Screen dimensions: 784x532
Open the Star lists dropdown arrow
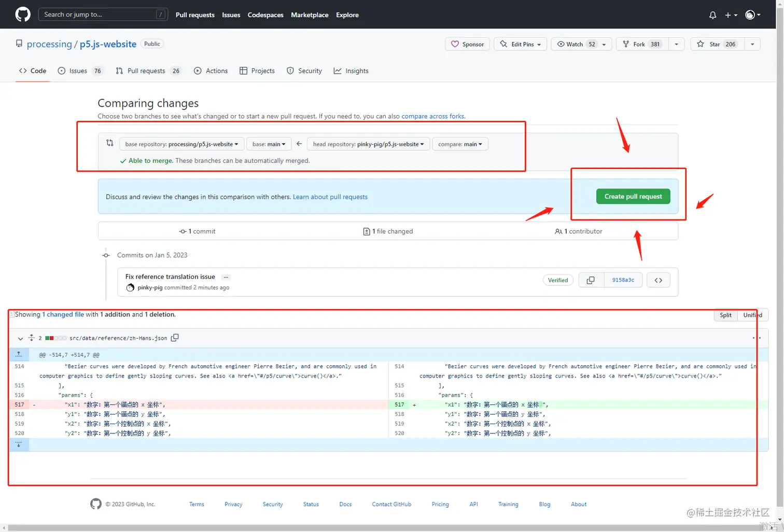752,44
